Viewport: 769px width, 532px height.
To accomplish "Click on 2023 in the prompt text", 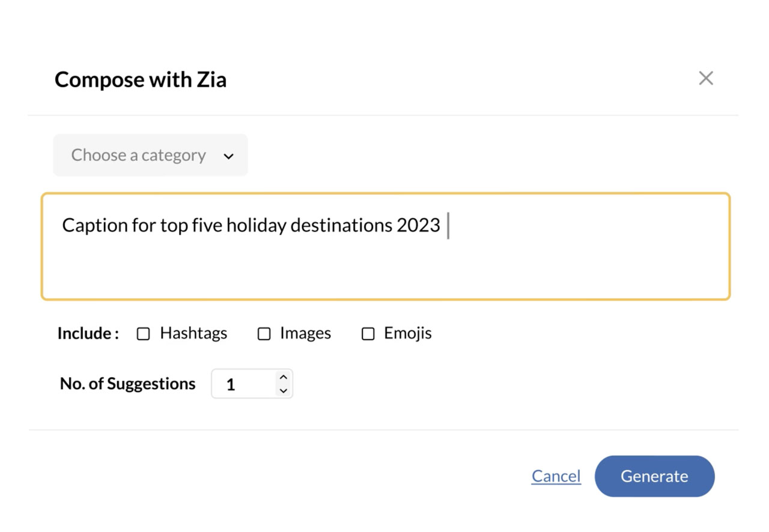I will tap(418, 225).
